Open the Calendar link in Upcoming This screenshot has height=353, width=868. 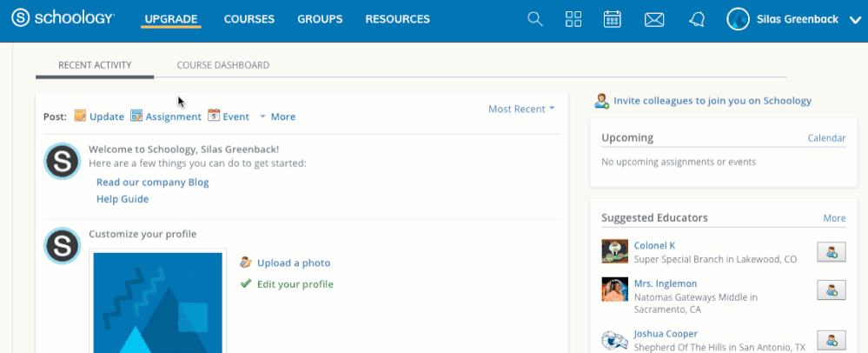(826, 138)
